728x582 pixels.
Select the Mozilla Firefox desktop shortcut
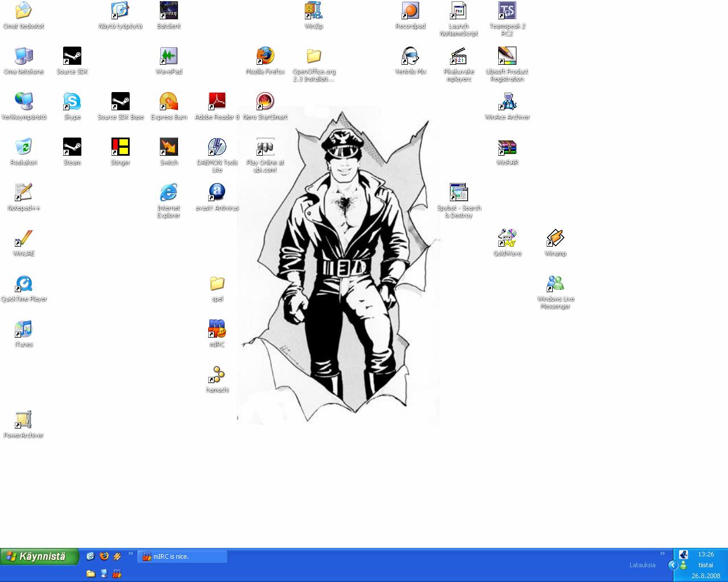pyautogui.click(x=265, y=60)
